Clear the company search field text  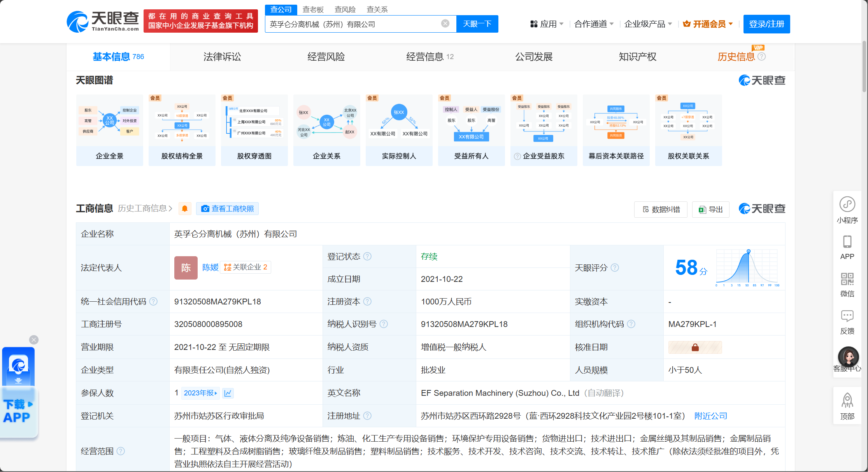coord(445,24)
